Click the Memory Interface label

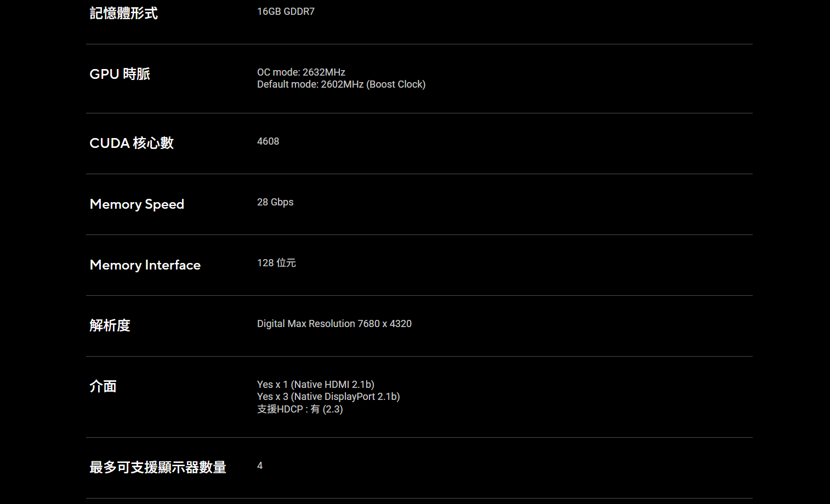tap(145, 265)
